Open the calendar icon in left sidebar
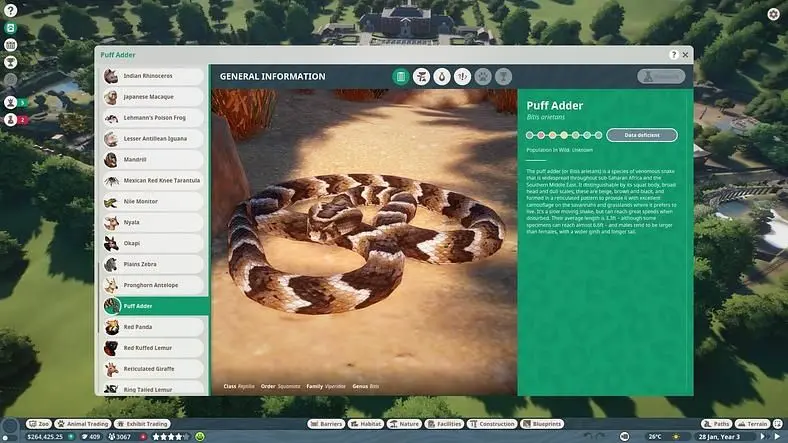Viewport: 788px width, 443px height. tap(11, 45)
